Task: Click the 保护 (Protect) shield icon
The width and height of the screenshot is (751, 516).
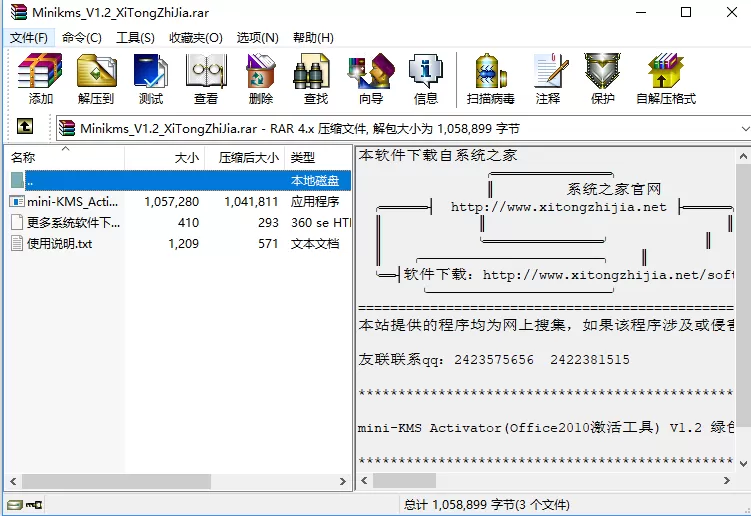Action: click(603, 79)
